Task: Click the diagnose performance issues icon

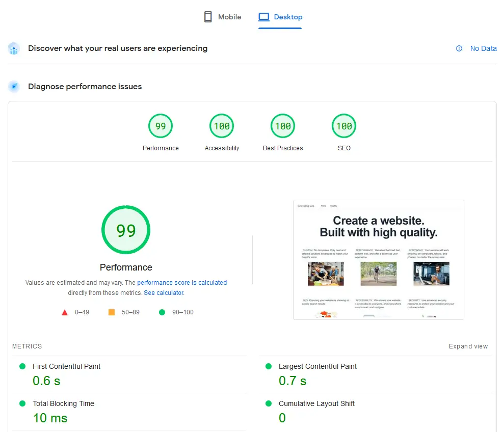Action: 14,86
